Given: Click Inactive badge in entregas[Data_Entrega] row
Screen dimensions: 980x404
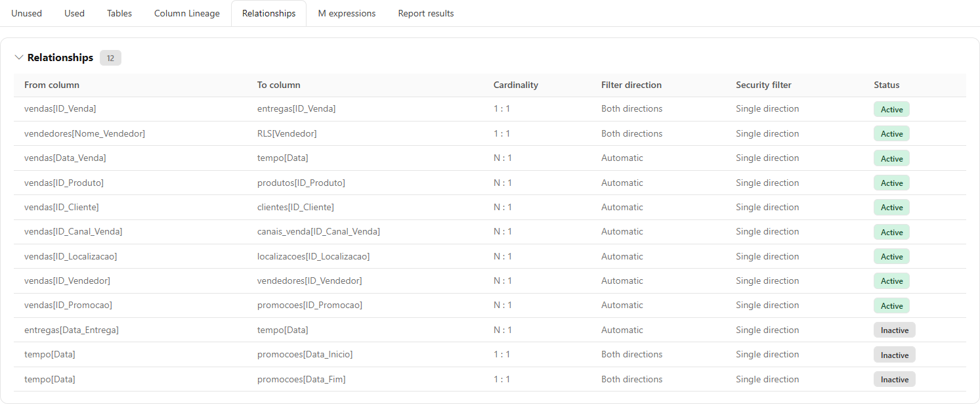Looking at the screenshot, I should 894,330.
